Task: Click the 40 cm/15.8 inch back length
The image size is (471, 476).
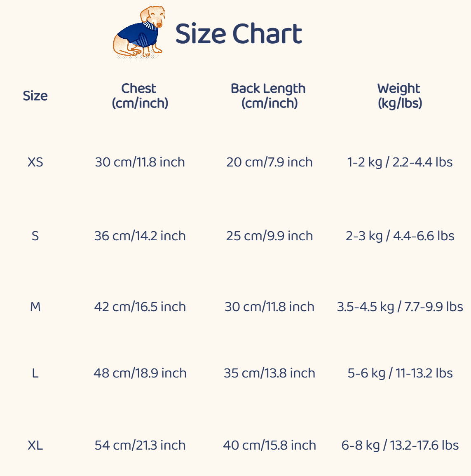Action: [x=269, y=445]
